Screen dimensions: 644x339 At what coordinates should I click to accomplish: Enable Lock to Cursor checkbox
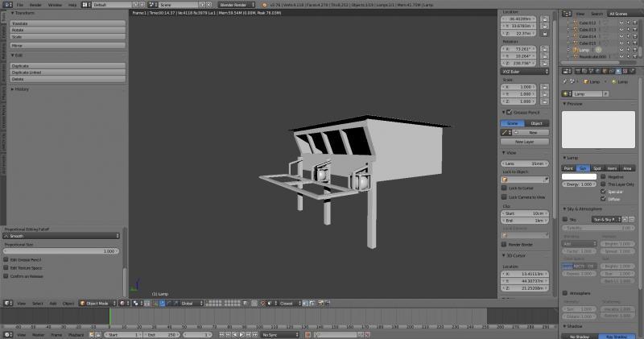point(504,188)
